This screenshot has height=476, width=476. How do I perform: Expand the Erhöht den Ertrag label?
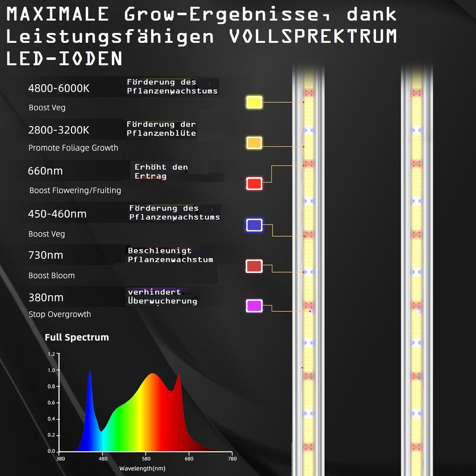pyautogui.click(x=161, y=172)
